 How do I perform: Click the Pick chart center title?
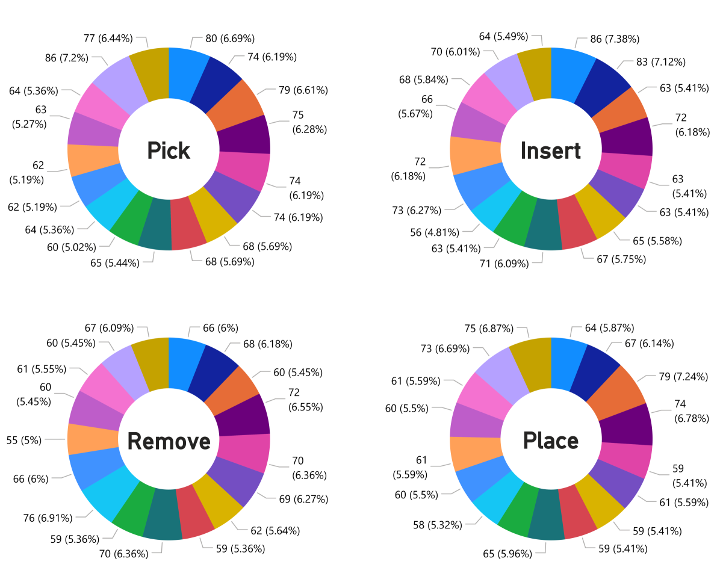(169, 150)
